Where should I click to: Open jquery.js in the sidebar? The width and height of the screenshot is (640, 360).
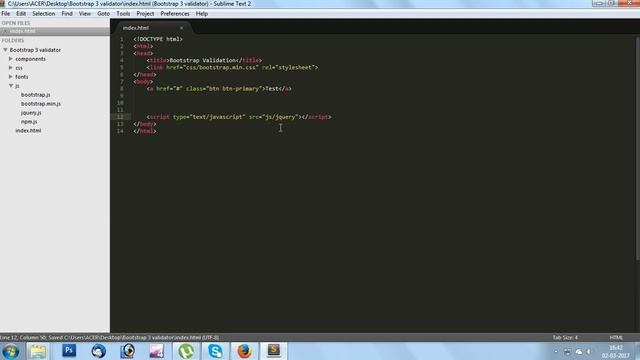(31, 113)
